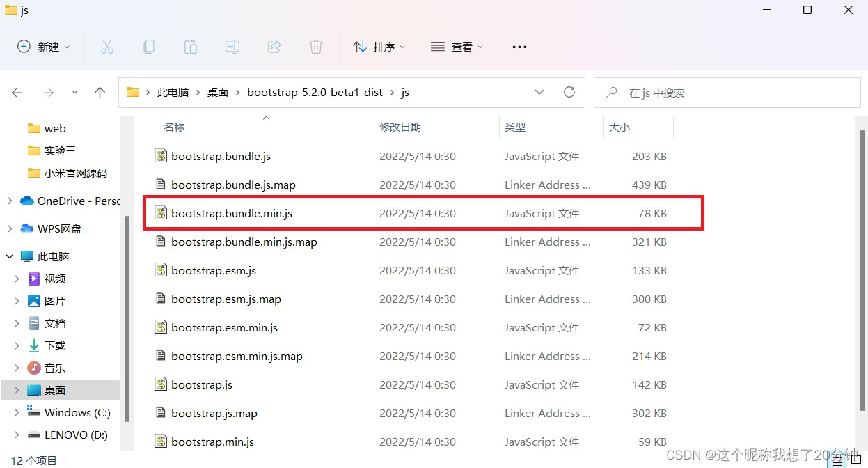Expand the 此电脑 node in the sidebar
The width and height of the screenshot is (868, 468).
tap(10, 256)
